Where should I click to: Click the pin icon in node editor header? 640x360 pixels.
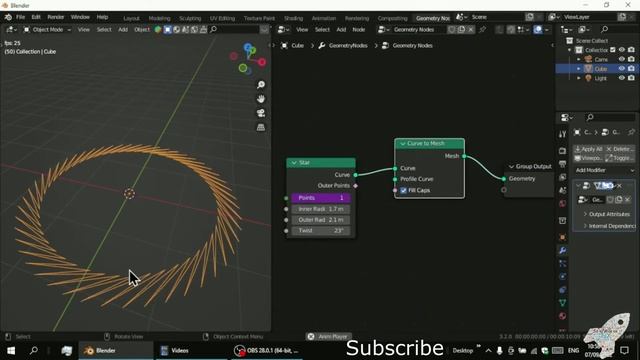482,29
